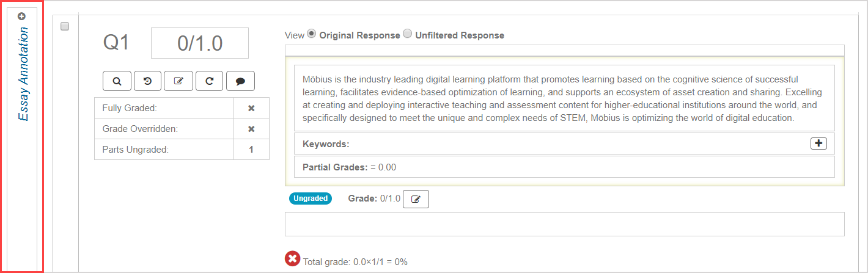The height and width of the screenshot is (273, 868).
Task: Click the Ungraded status badge
Action: point(311,198)
